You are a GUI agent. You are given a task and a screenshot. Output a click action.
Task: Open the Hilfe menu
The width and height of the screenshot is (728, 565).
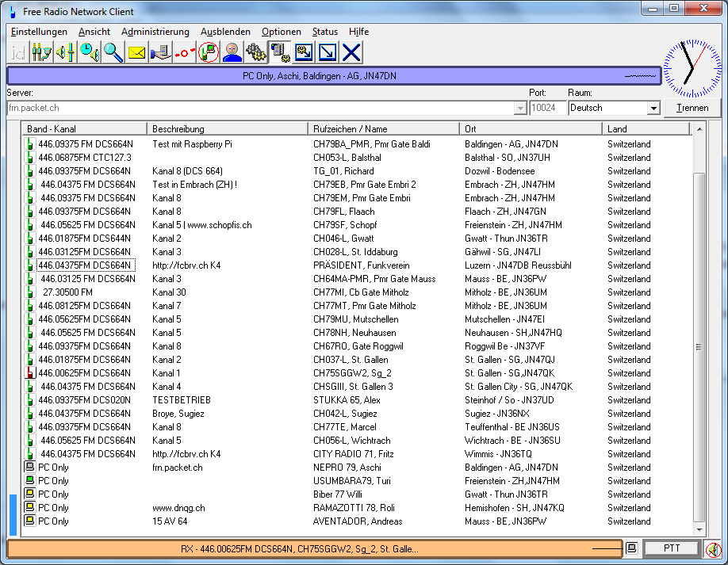(x=358, y=32)
